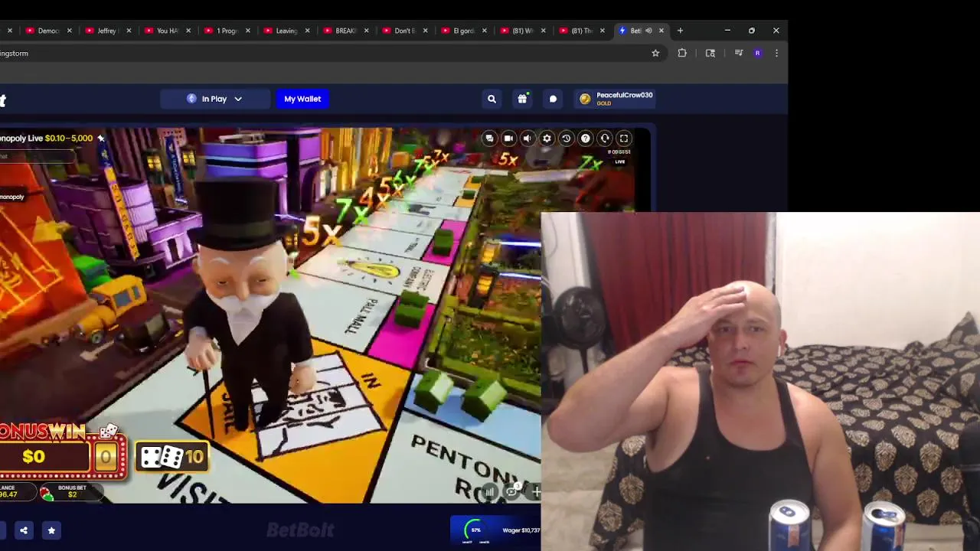Switch to the Jeffrey YouTube tab
The image size is (980, 551).
click(x=107, y=31)
